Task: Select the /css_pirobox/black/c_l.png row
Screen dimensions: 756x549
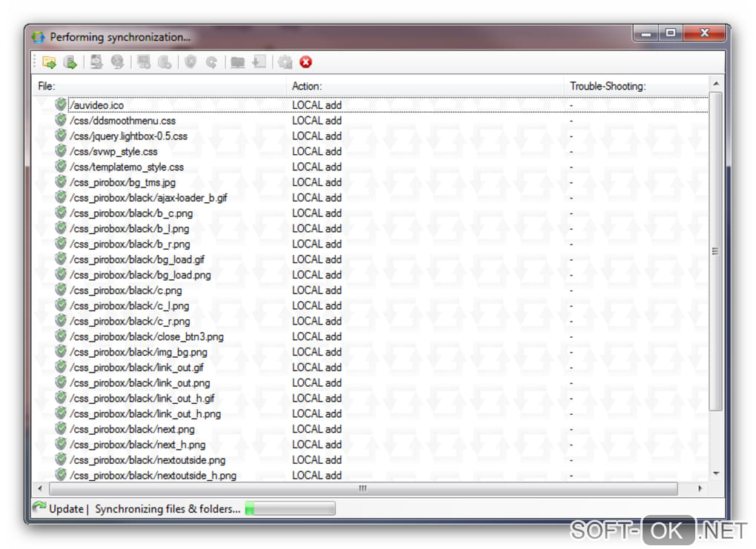Action: 371,305
